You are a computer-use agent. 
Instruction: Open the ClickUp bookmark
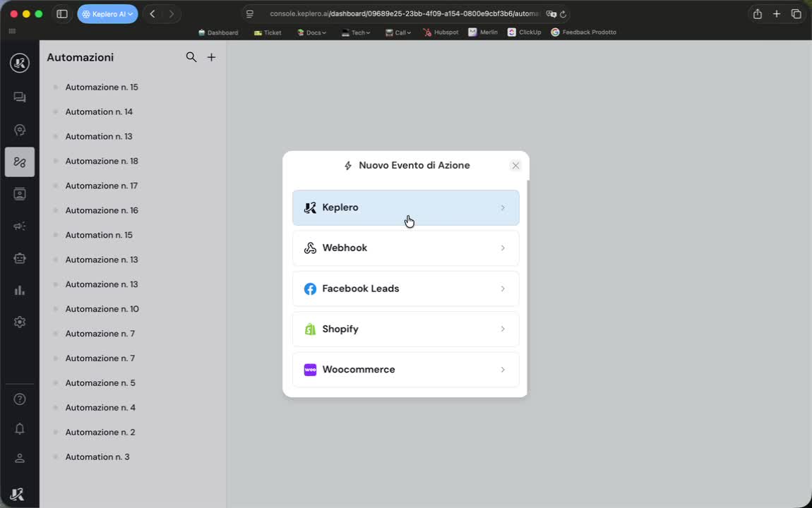click(524, 32)
